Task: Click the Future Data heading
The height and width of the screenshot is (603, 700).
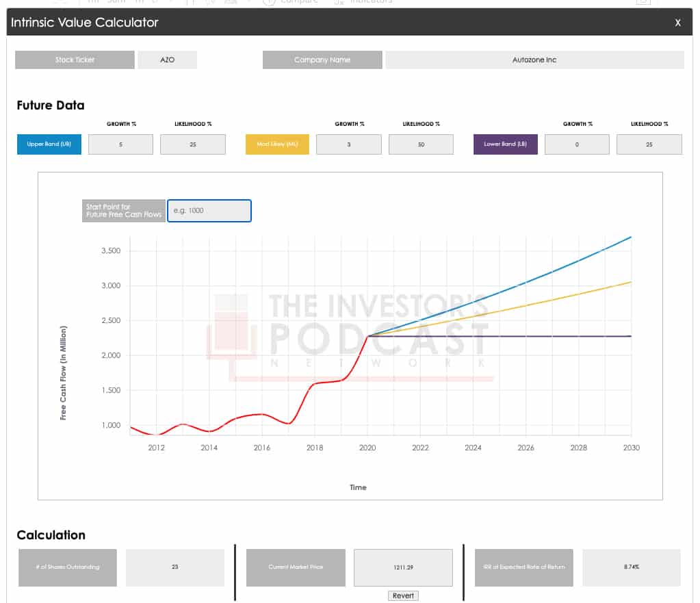Action: [51, 105]
